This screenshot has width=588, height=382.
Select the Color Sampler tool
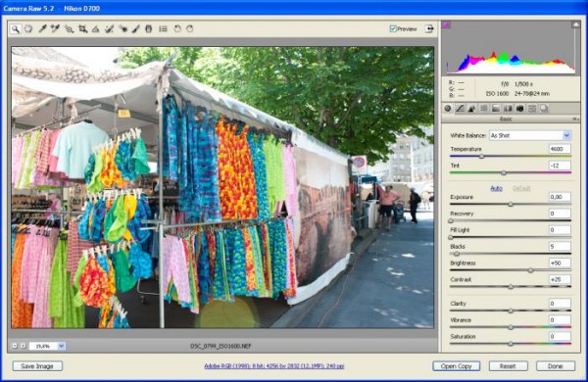coord(55,28)
